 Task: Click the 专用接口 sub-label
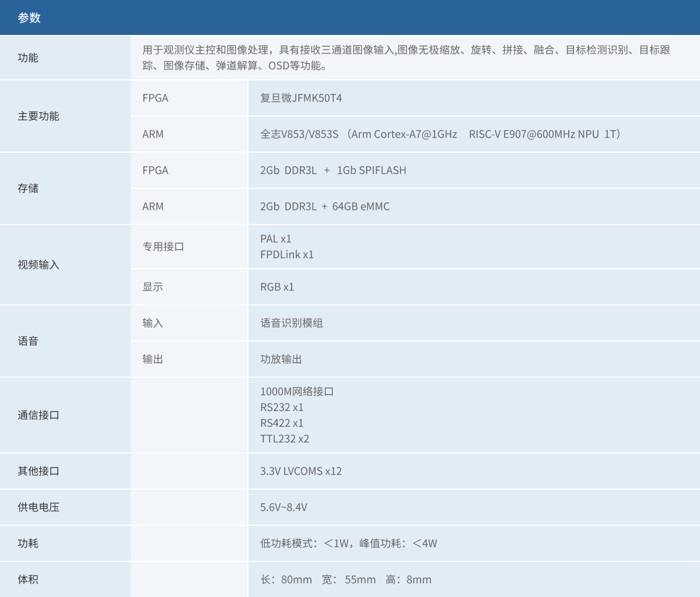(163, 247)
